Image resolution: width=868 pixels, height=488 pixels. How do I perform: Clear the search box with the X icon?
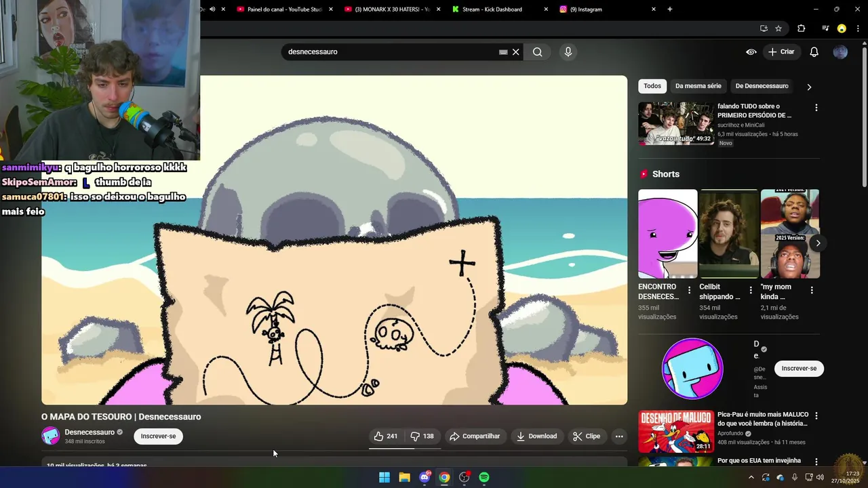(x=516, y=52)
